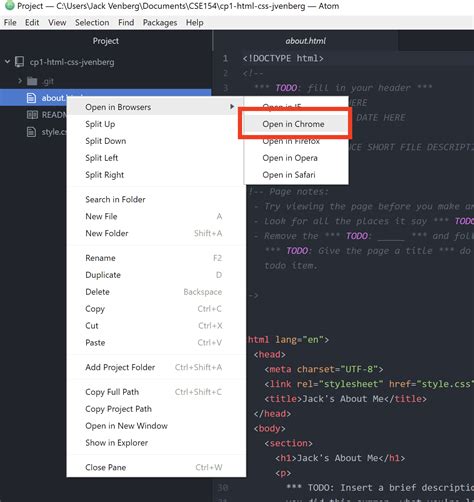Choose Duplicate from context menu
Screen dimensions: 474x502
[156, 275]
